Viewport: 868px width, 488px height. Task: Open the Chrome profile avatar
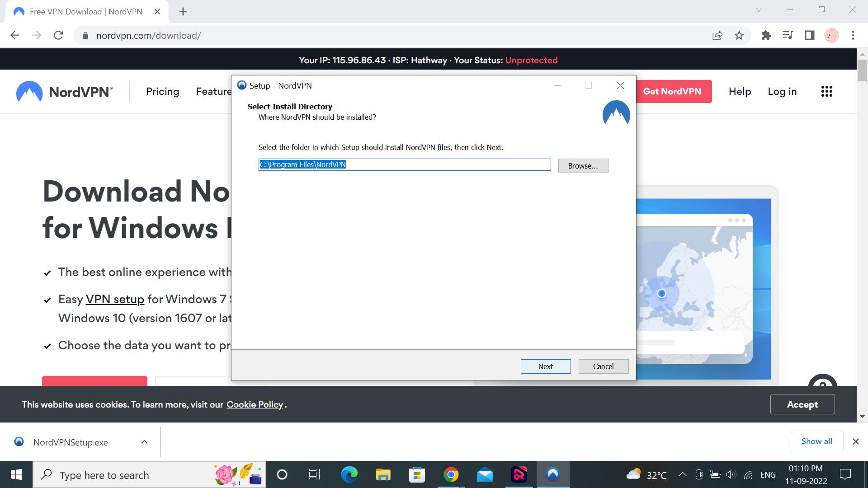[831, 35]
